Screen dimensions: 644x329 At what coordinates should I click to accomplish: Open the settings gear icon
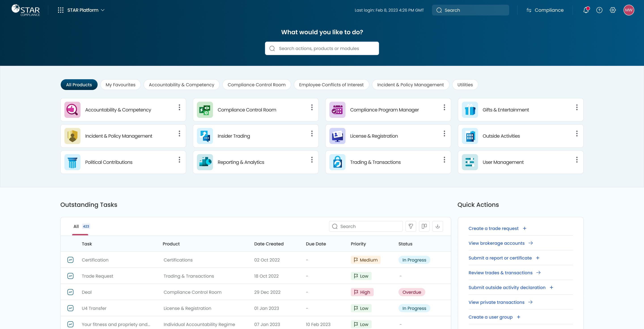coord(612,10)
